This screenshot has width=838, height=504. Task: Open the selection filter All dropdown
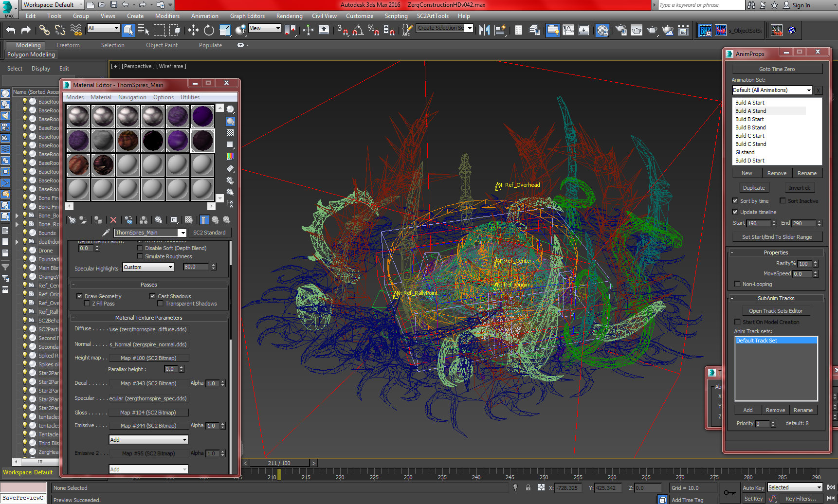[103, 28]
